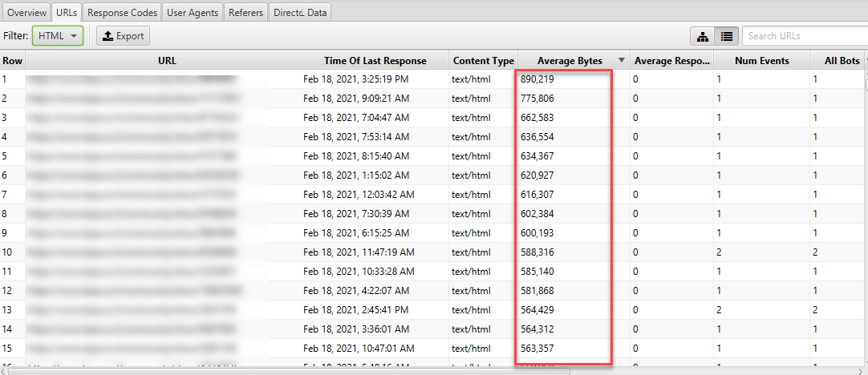Switch to list view icon
868x375 pixels.
pyautogui.click(x=727, y=36)
